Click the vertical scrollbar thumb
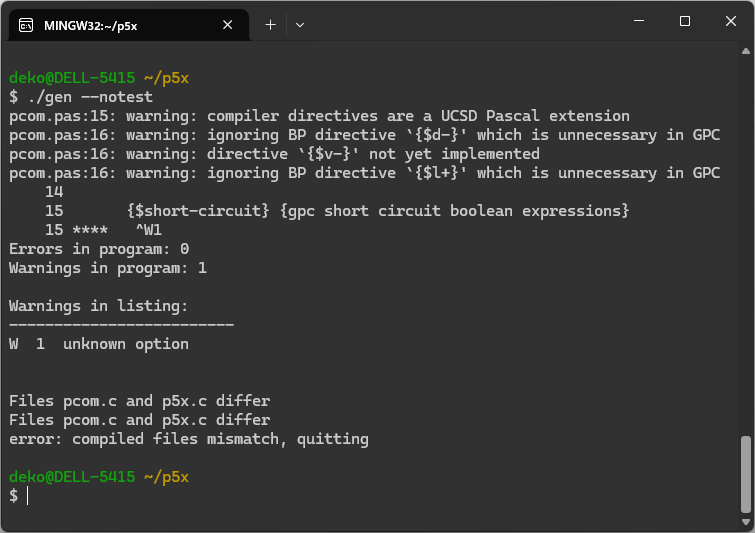Viewport: 755px width, 533px height. (x=746, y=474)
